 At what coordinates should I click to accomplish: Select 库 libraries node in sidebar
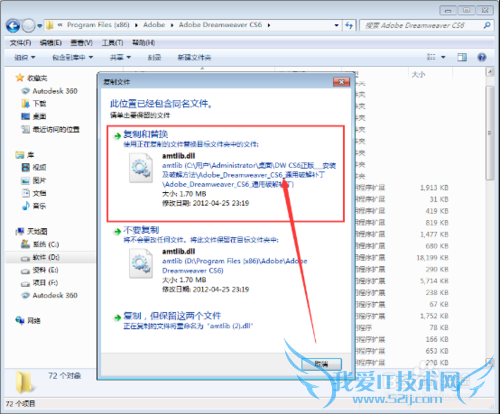click(25, 155)
